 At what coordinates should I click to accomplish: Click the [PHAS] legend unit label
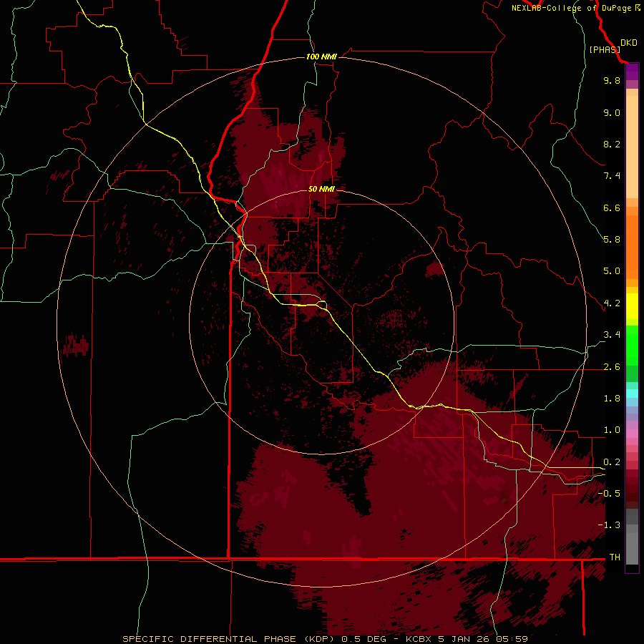(x=605, y=50)
